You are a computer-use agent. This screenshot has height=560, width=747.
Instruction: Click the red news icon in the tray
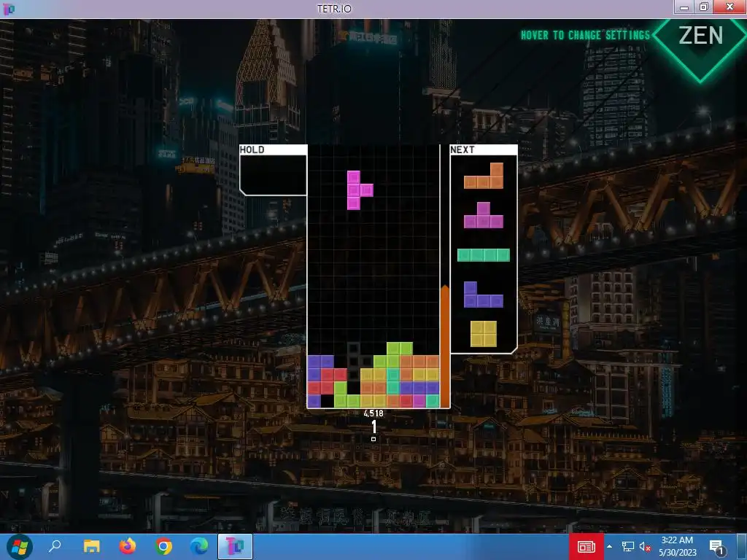tap(587, 547)
